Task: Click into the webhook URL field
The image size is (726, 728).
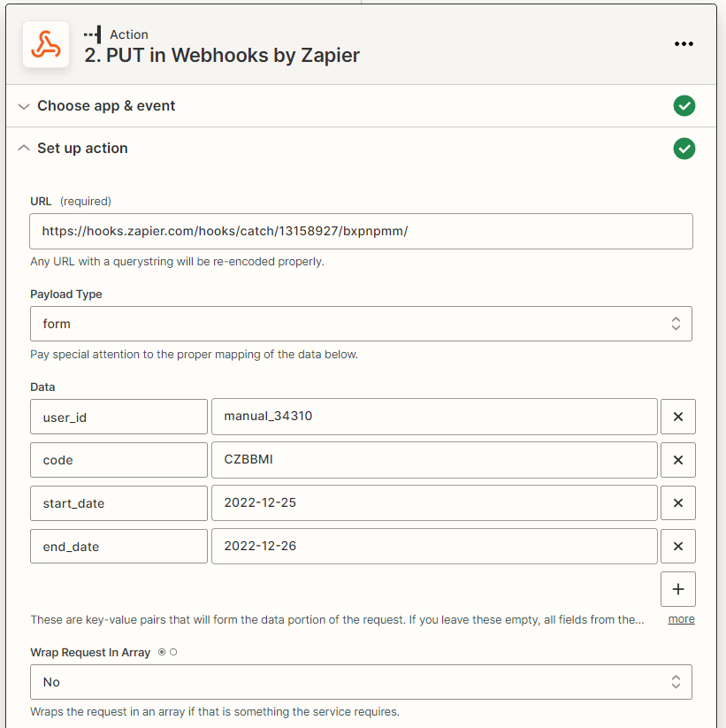Action: [361, 231]
